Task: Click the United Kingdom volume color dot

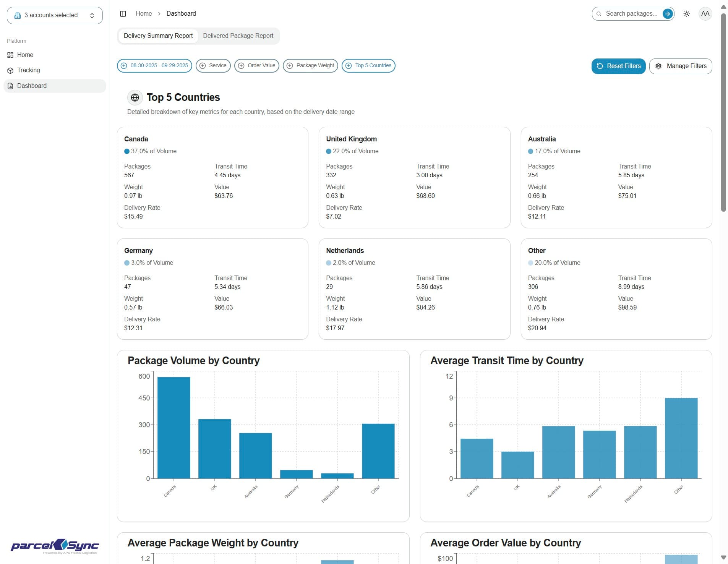Action: [329, 151]
